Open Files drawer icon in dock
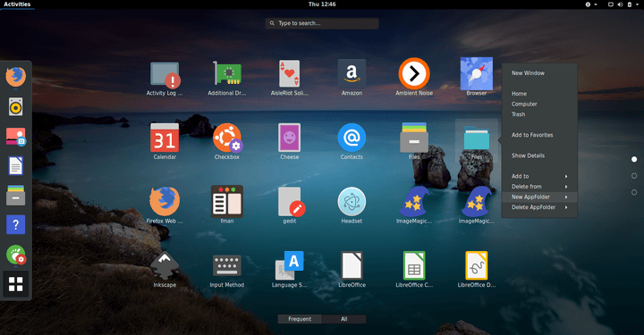644x335 pixels. [x=15, y=195]
